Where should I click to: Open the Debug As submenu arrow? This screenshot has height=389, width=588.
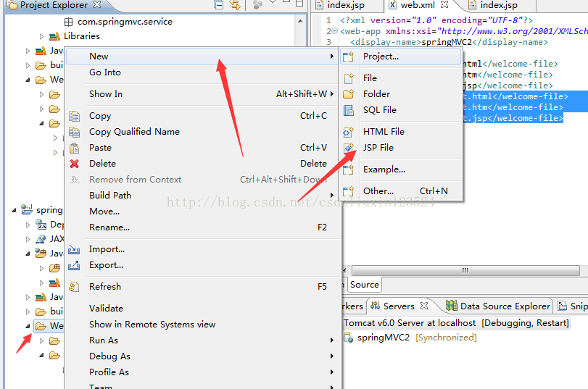pos(332,356)
